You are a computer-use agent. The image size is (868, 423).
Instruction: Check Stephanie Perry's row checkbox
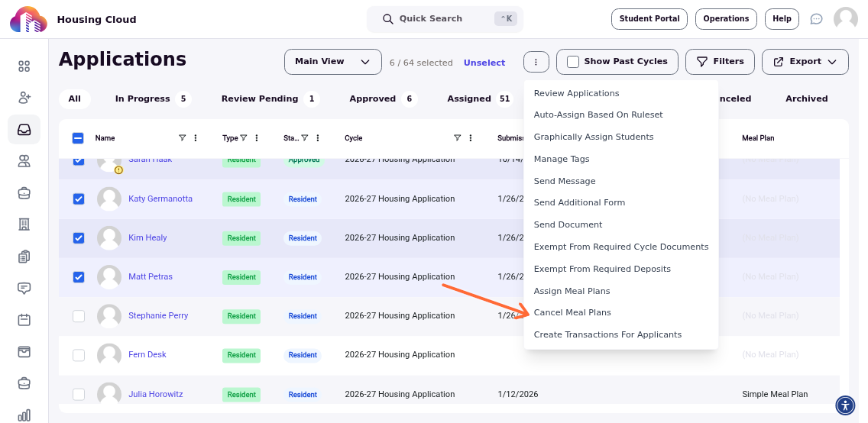[79, 316]
